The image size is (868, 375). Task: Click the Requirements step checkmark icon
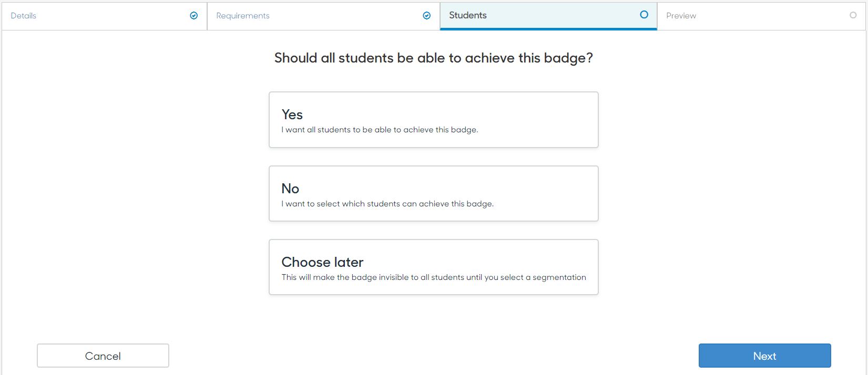(427, 16)
